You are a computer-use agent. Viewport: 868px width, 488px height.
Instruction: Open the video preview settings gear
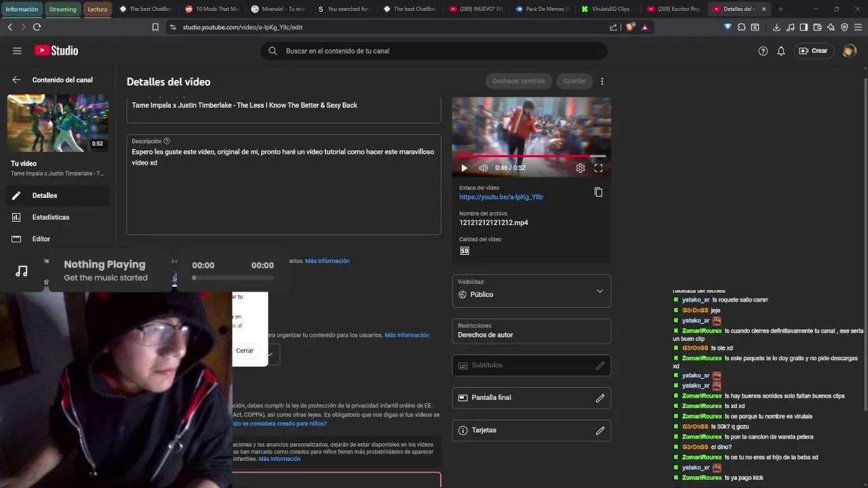(580, 168)
